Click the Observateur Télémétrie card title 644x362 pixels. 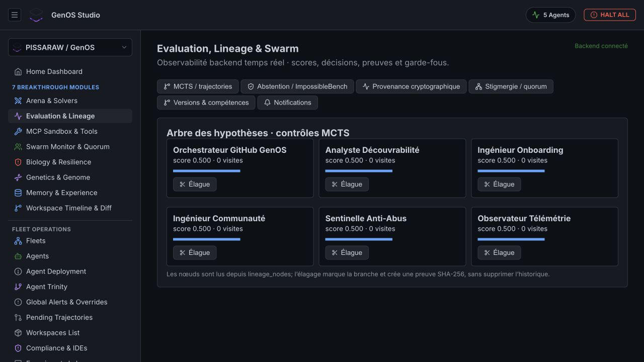click(524, 218)
